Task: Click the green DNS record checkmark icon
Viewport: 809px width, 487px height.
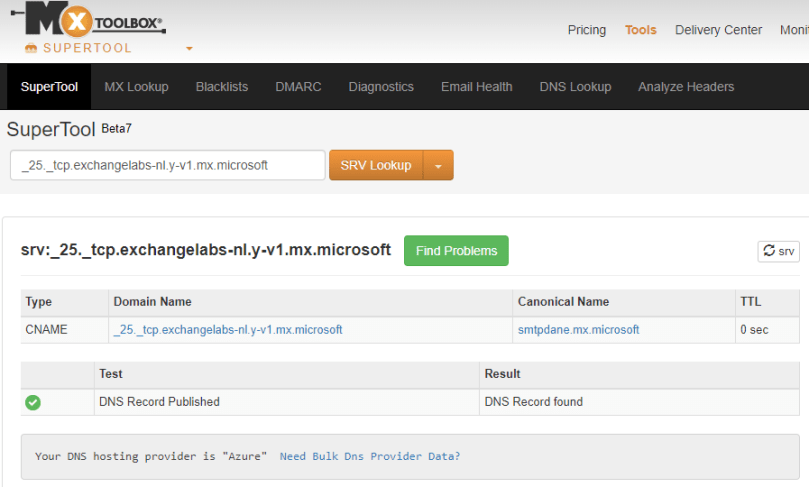Action: [33, 402]
